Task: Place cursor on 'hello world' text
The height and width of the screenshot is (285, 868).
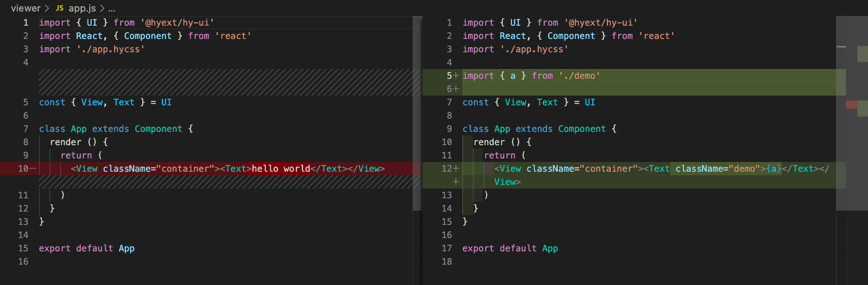Action: tap(281, 169)
